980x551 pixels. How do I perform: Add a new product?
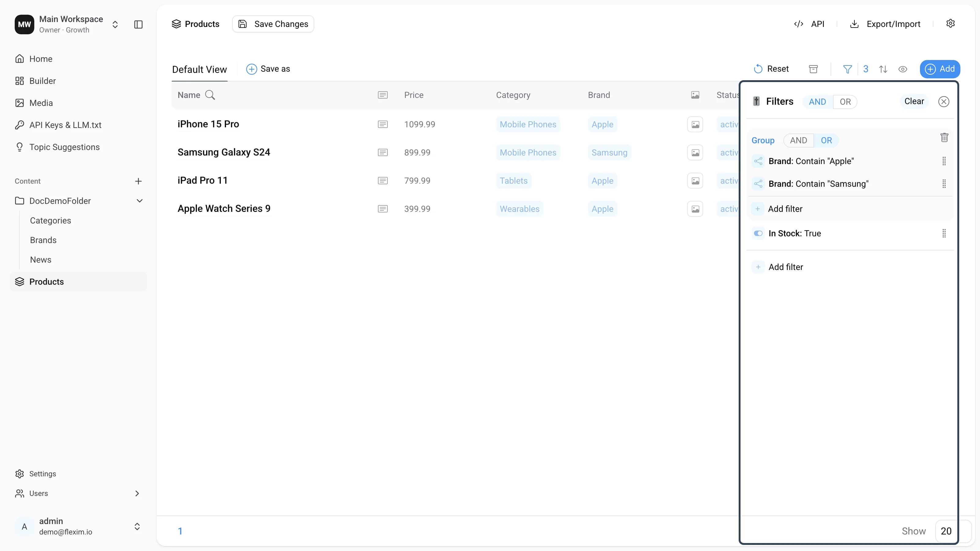point(940,69)
